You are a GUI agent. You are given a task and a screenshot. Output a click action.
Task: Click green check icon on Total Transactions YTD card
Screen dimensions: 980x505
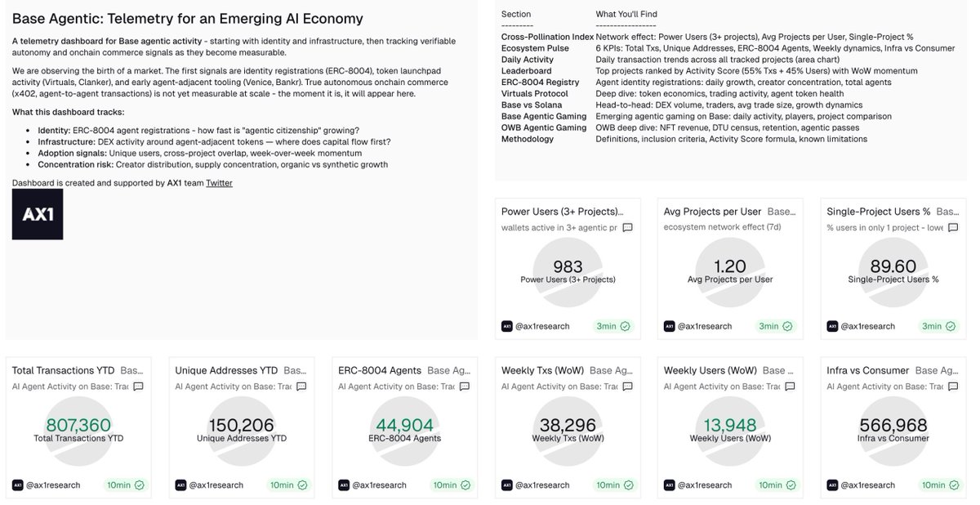coord(139,485)
